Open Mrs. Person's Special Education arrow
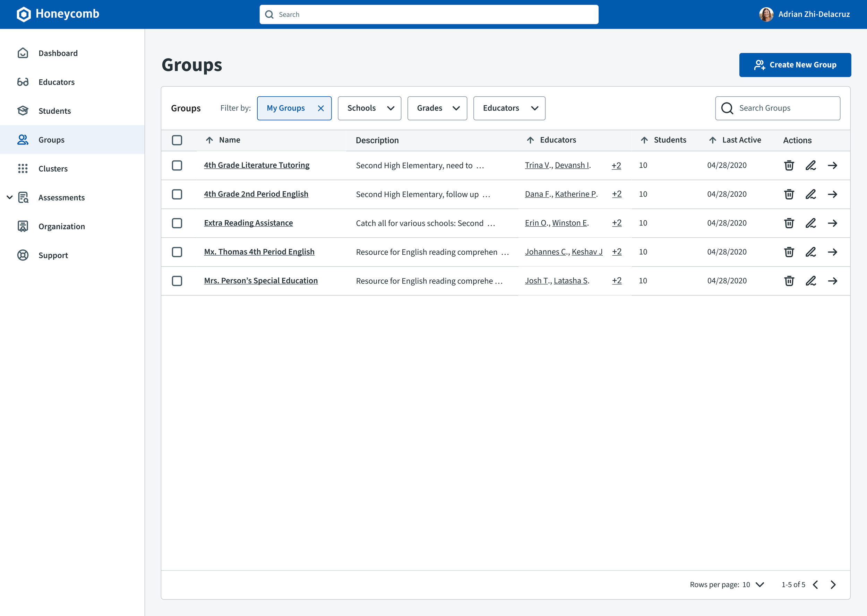867x616 pixels. click(x=832, y=281)
